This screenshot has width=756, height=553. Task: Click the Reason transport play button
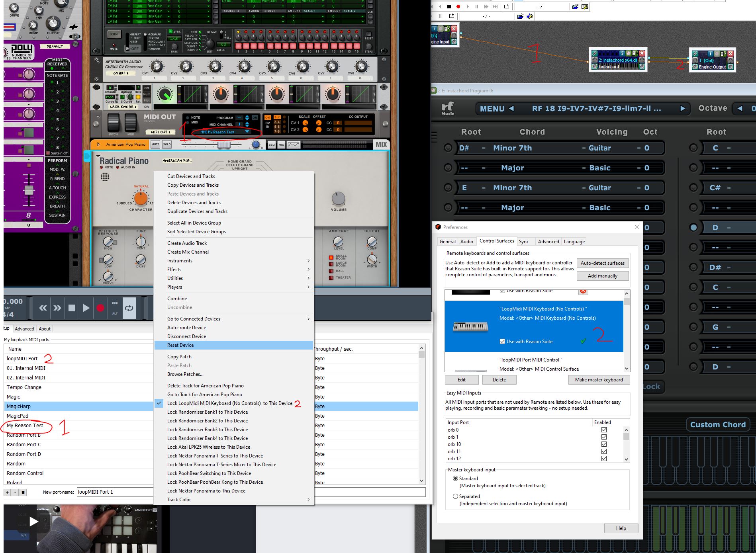[x=86, y=308]
